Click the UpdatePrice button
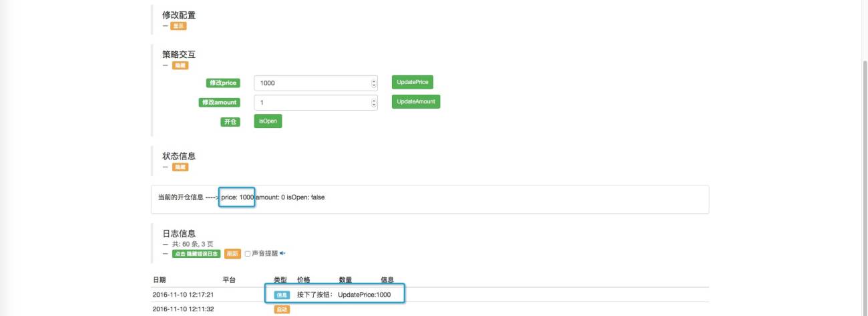This screenshot has height=316, width=868. (x=412, y=82)
